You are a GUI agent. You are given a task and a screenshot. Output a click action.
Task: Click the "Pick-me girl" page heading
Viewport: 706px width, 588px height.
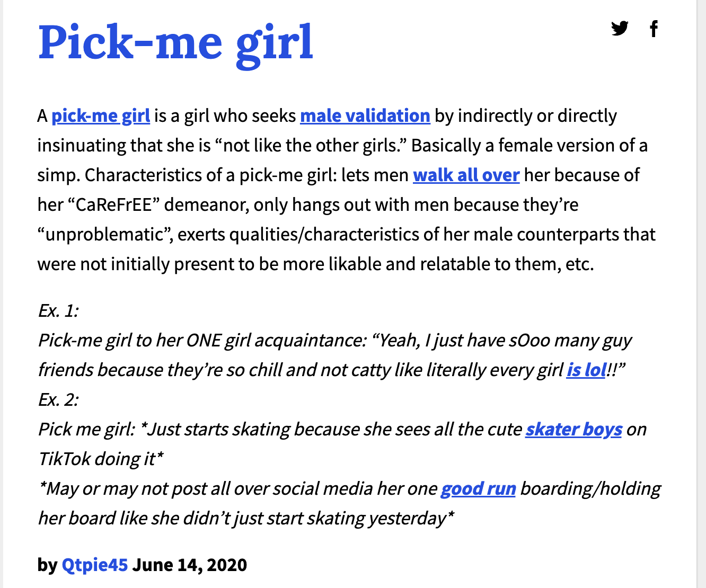pyautogui.click(x=175, y=43)
